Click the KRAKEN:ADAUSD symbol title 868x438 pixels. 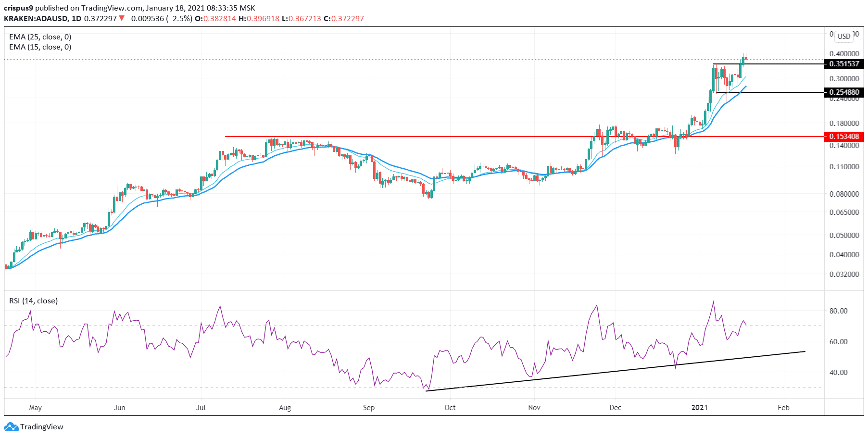tap(36, 18)
